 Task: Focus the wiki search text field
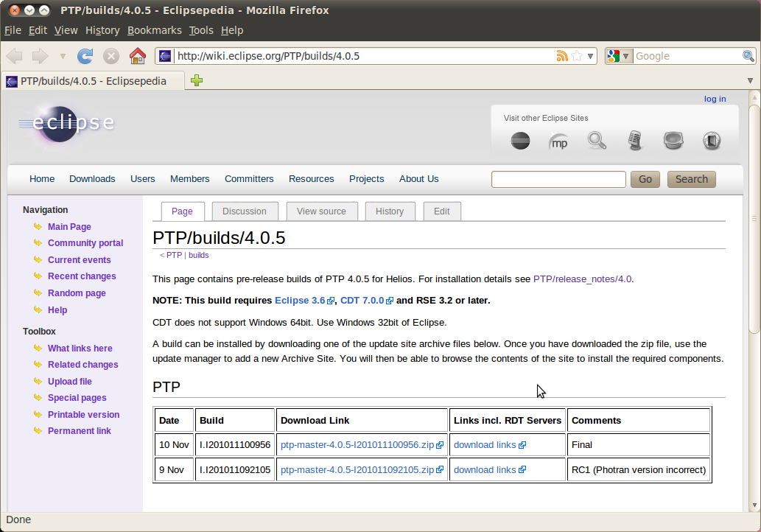(558, 179)
